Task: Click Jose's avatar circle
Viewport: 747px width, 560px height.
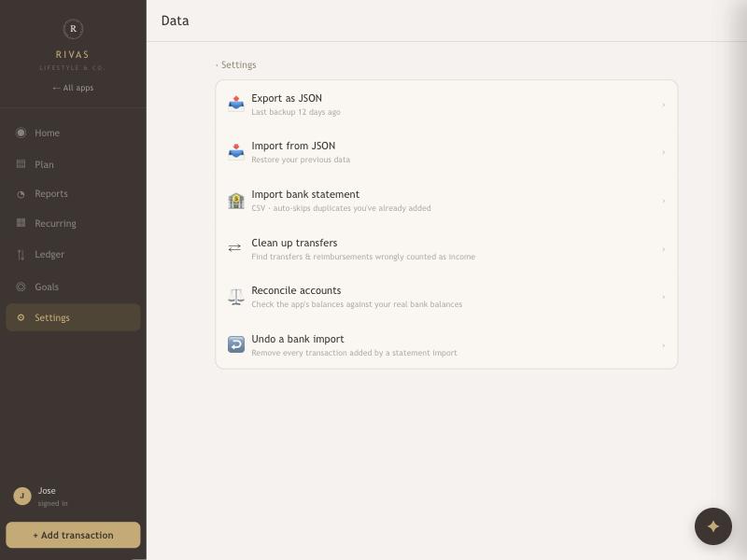Action: [x=22, y=497]
